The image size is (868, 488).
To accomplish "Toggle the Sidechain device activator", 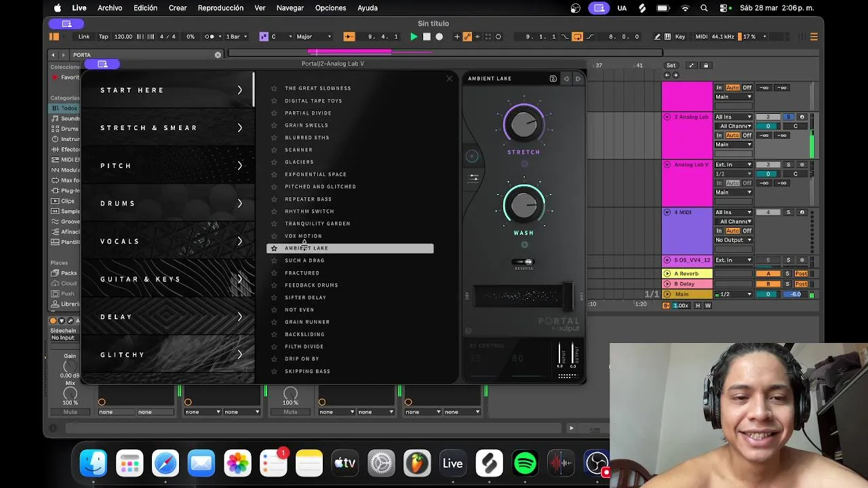I will coord(54,321).
